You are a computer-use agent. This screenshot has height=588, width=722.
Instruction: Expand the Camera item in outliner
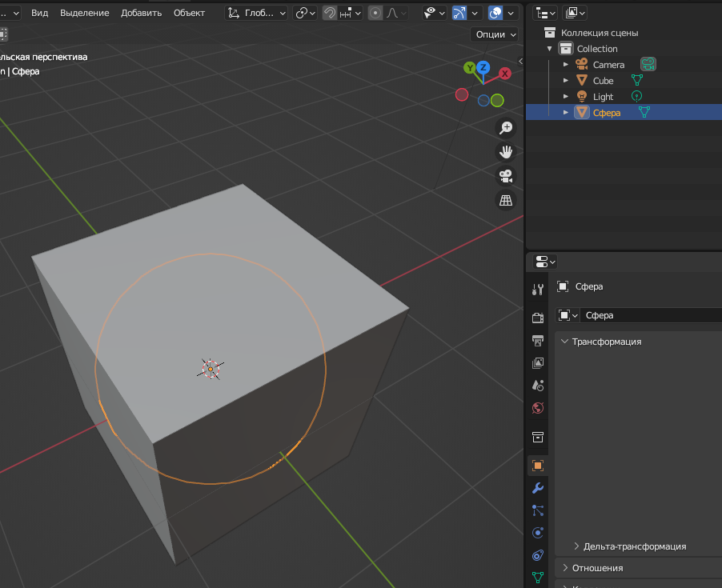point(565,65)
